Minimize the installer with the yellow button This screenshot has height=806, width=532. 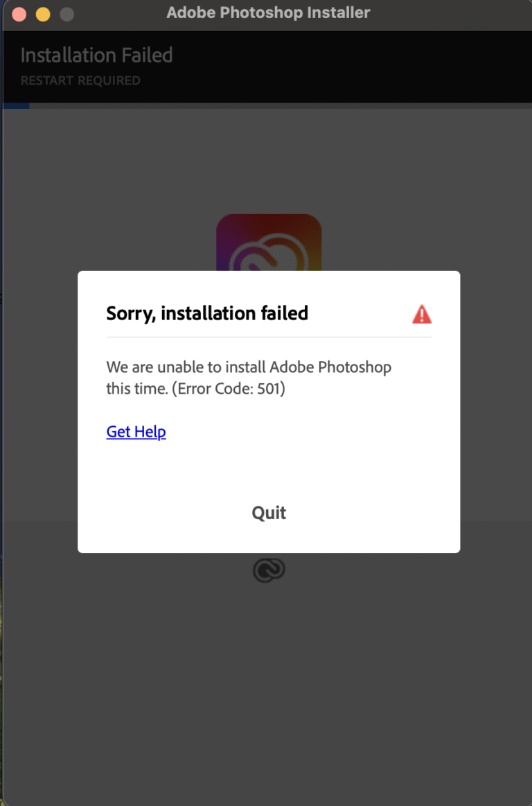[x=43, y=14]
